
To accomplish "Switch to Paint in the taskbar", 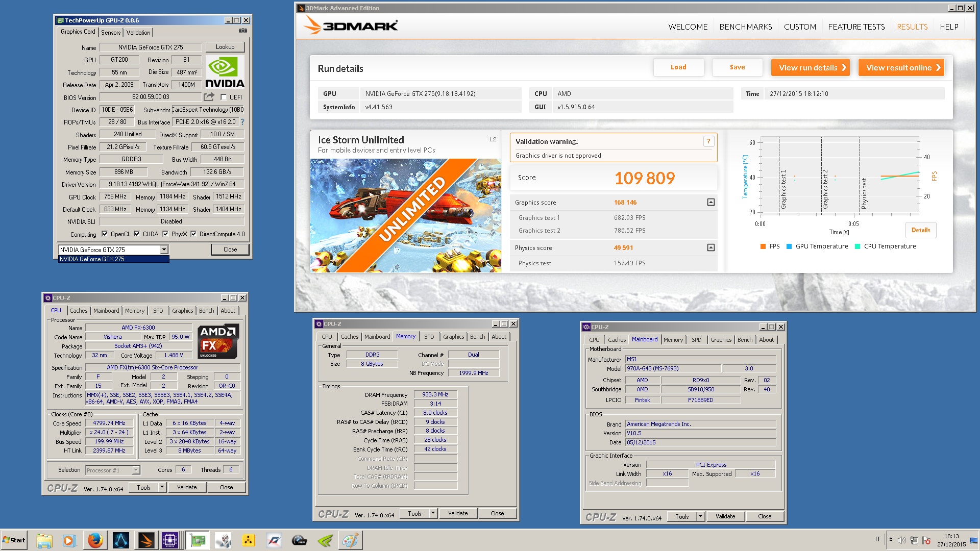I will tap(351, 540).
